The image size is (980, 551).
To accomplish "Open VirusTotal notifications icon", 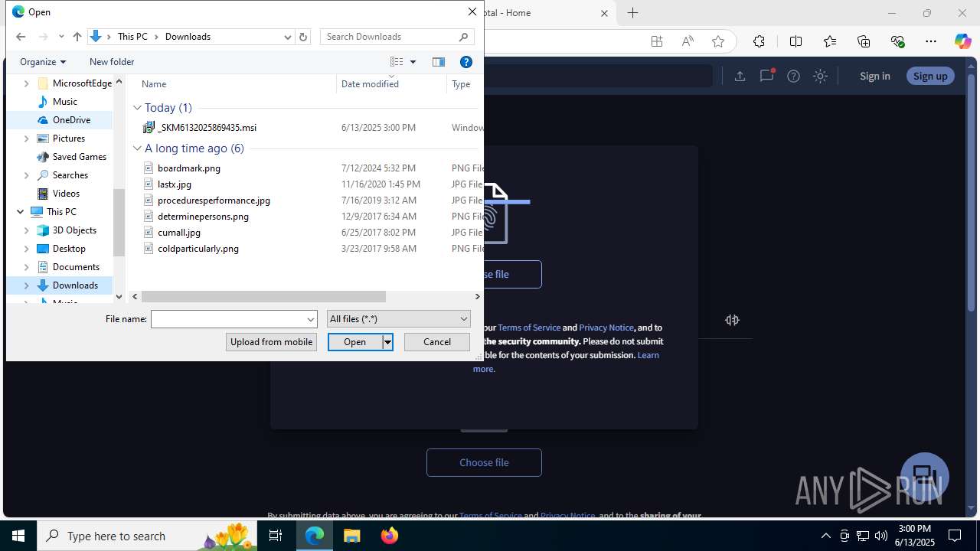I will [766, 76].
